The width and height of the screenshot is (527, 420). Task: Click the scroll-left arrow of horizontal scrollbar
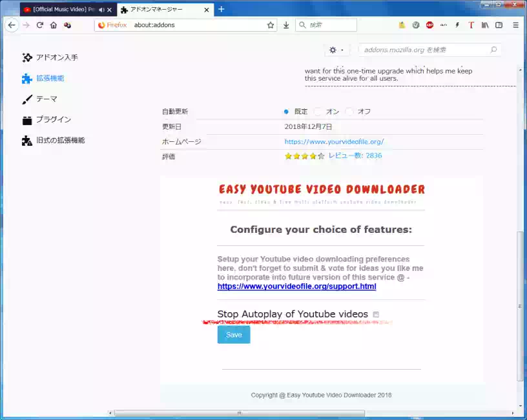[110, 413]
